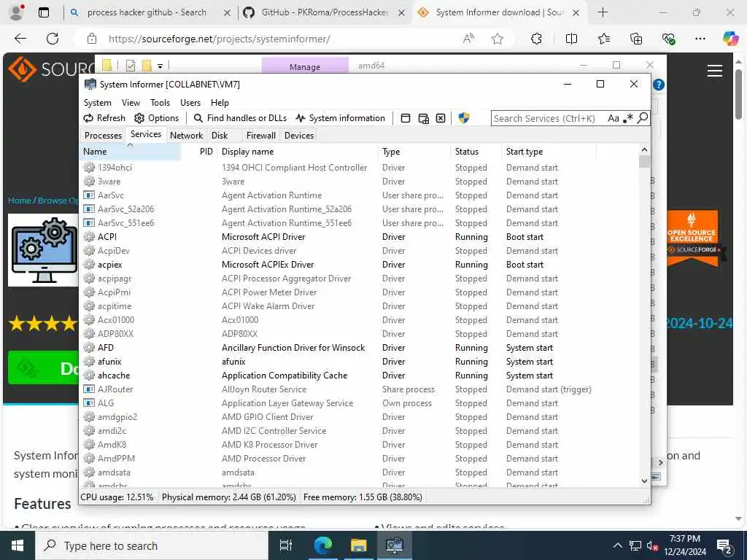Click the search magnifier icon
This screenshot has width=747, height=560.
[x=642, y=117]
